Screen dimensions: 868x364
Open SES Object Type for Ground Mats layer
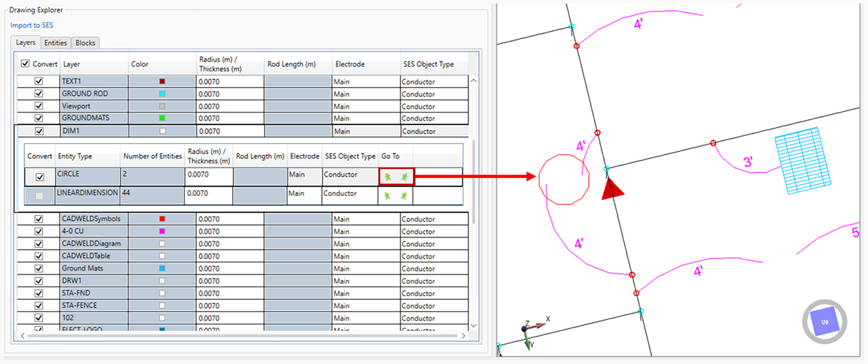point(434,268)
